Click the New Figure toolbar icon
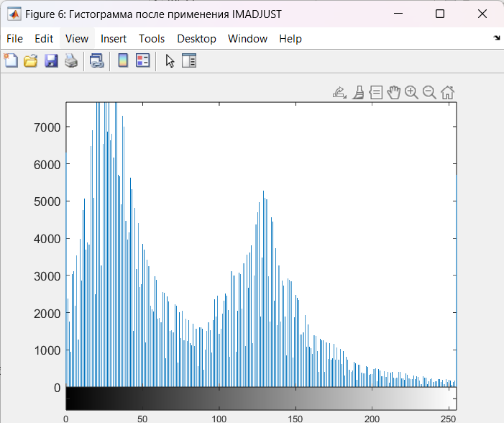 click(12, 60)
